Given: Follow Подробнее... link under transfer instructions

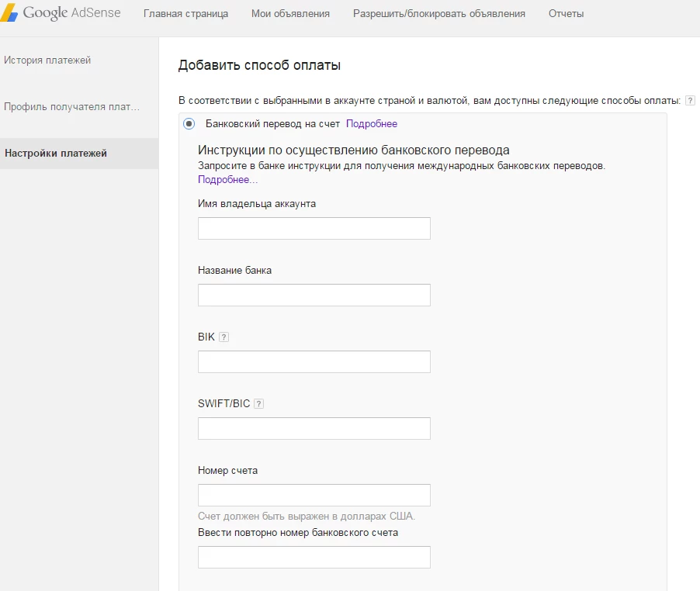Looking at the screenshot, I should pyautogui.click(x=227, y=179).
